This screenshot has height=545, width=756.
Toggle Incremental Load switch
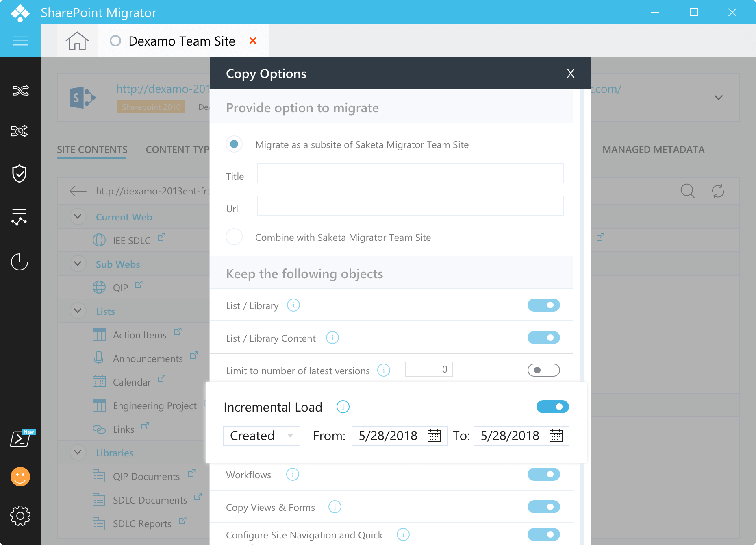(553, 407)
